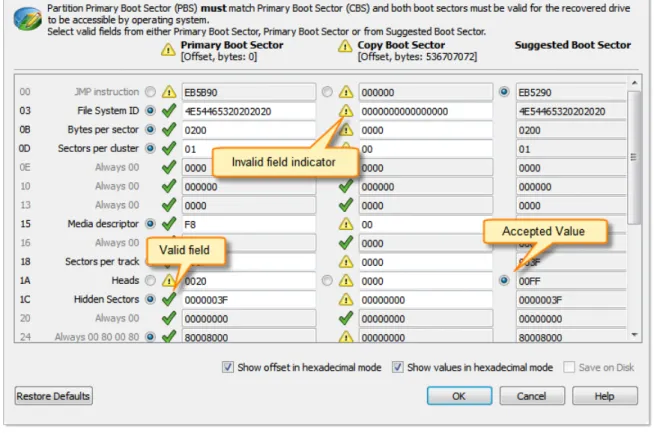Select copy-sector Heads radio button
654x436 pixels.
(327, 280)
